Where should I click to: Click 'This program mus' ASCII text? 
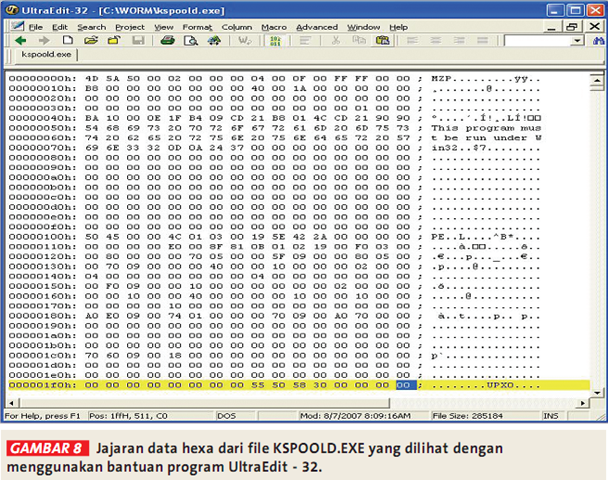486,128
